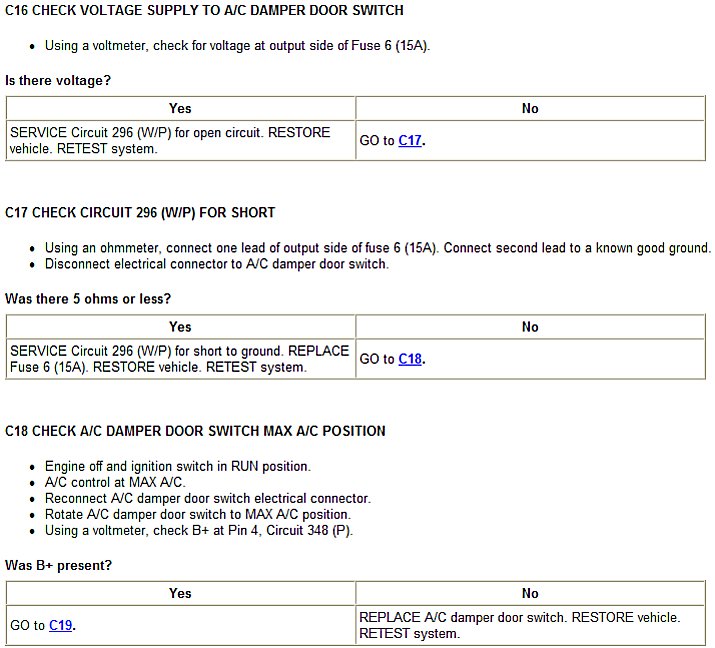Viewport: 715px width, 648px height.
Task: Follow the C18 hyperlink
Action: click(x=410, y=359)
